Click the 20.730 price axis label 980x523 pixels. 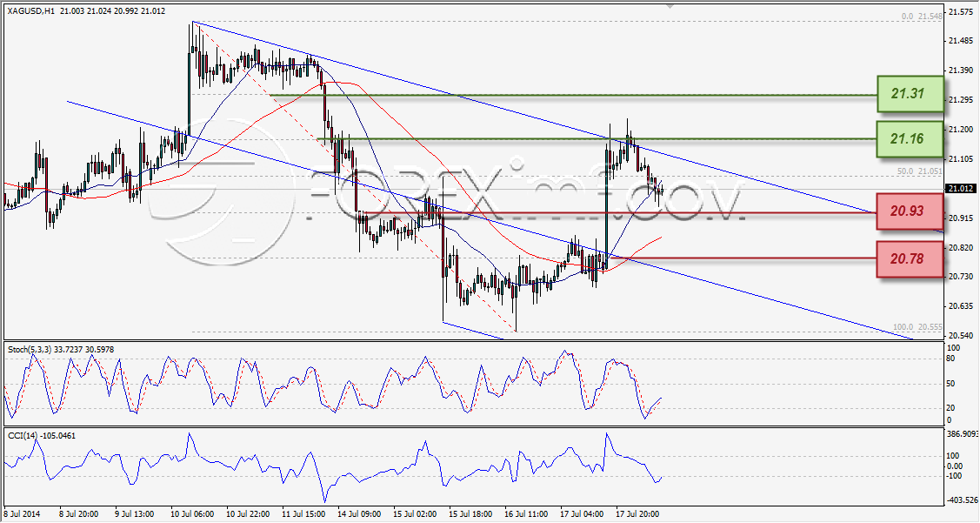961,277
